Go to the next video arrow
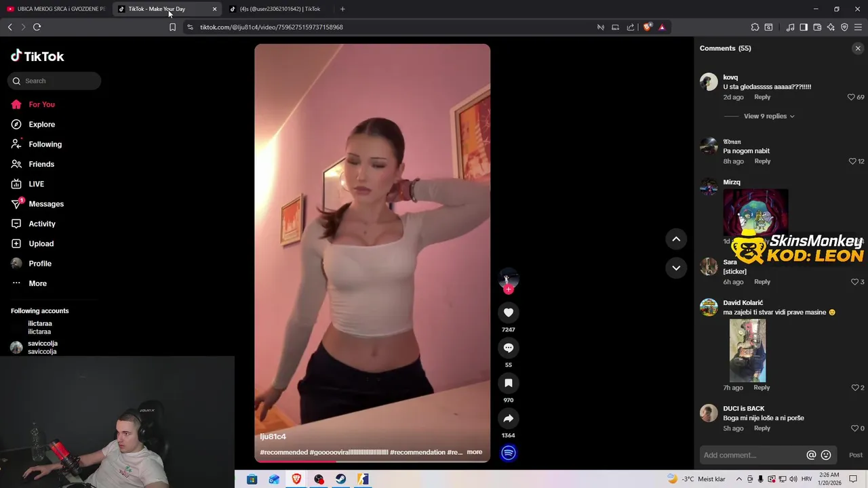Viewport: 868px width, 488px height. pos(676,268)
